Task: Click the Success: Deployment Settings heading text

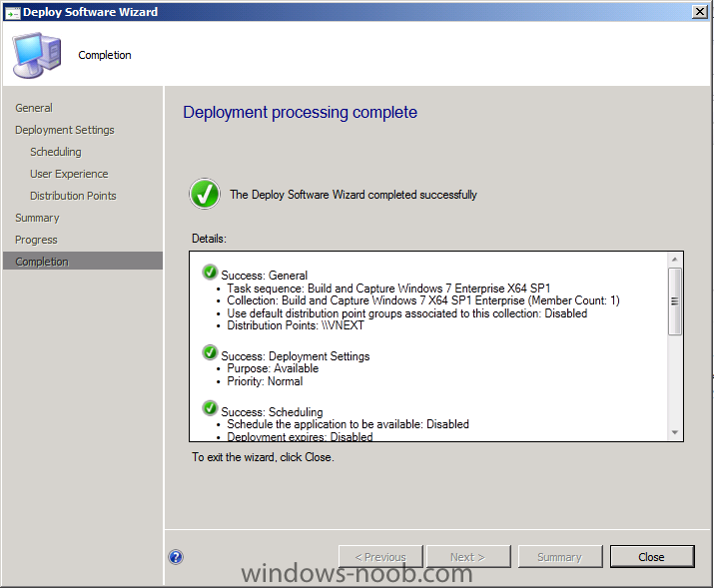Action: (x=296, y=356)
